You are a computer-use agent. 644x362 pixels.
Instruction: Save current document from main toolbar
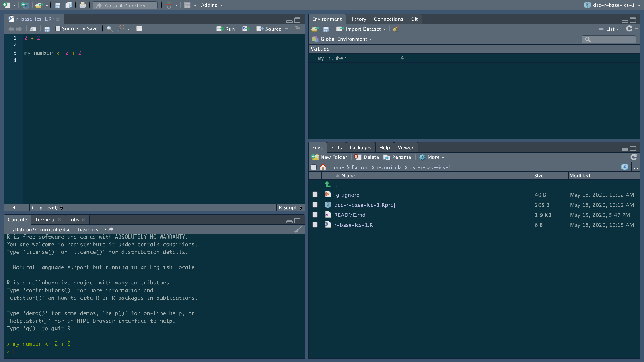pos(58,5)
